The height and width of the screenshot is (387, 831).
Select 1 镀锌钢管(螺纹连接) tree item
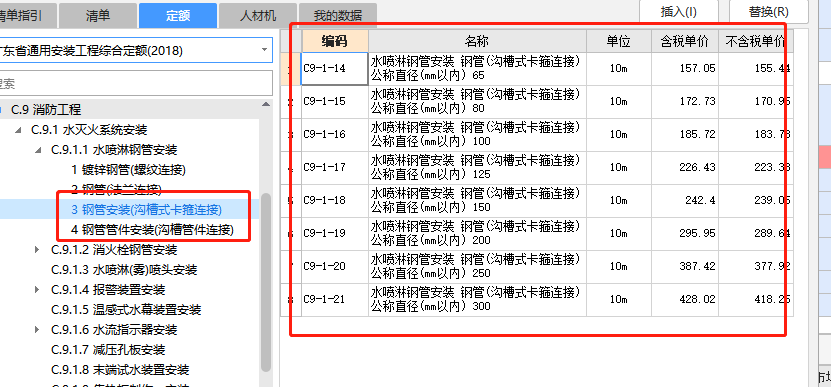click(x=128, y=170)
